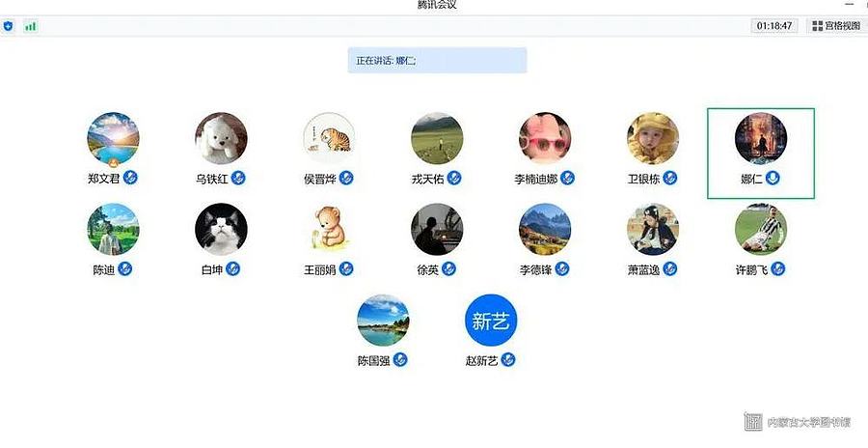Click the muted mic icon beside 许鹏飞
Viewport: 868px width, 448px height.
(778, 269)
